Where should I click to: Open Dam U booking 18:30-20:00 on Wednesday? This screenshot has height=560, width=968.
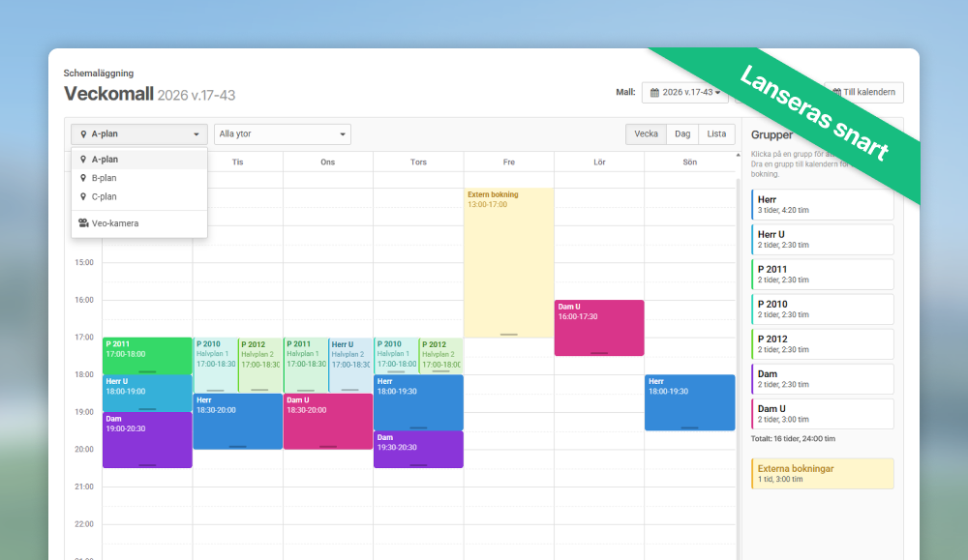[328, 422]
